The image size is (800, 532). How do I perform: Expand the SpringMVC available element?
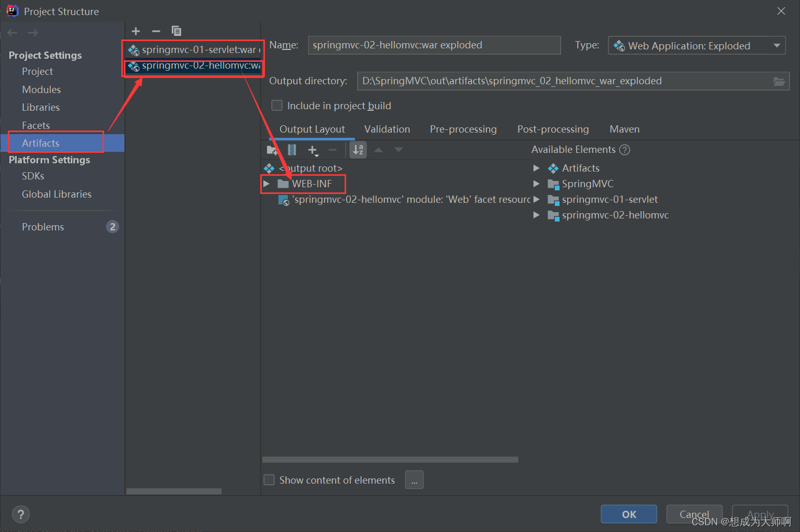point(537,184)
